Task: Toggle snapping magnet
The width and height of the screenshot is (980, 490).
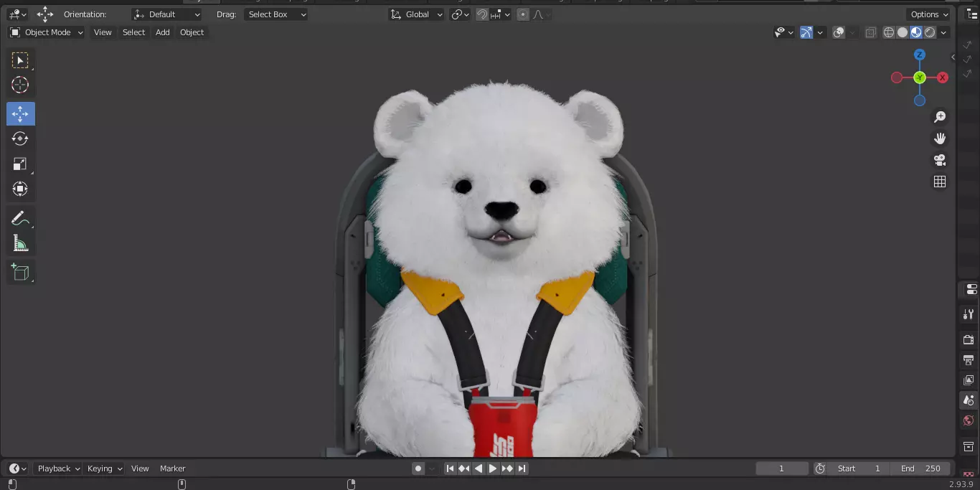Action: [482, 14]
